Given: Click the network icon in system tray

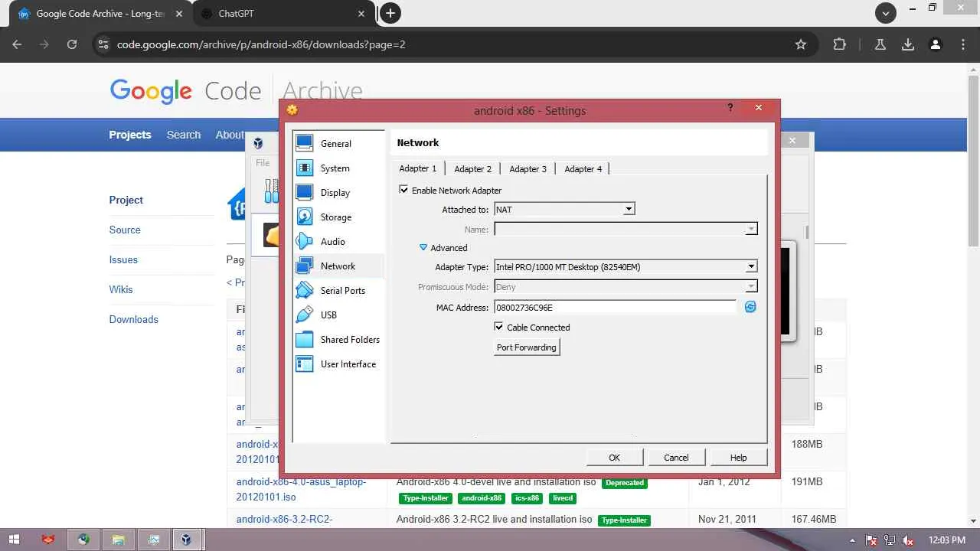Looking at the screenshot, I should click(x=890, y=540).
